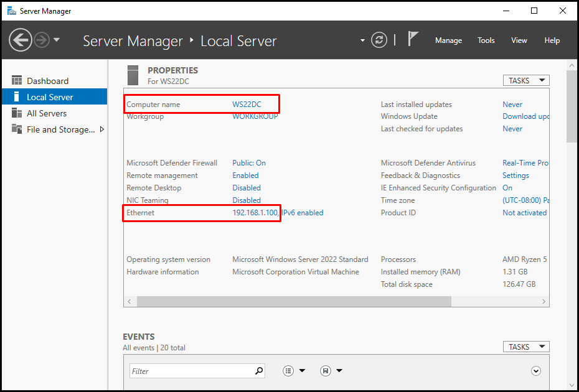Click the main vertical scrollbar thumb
579x392 pixels.
point(572,106)
